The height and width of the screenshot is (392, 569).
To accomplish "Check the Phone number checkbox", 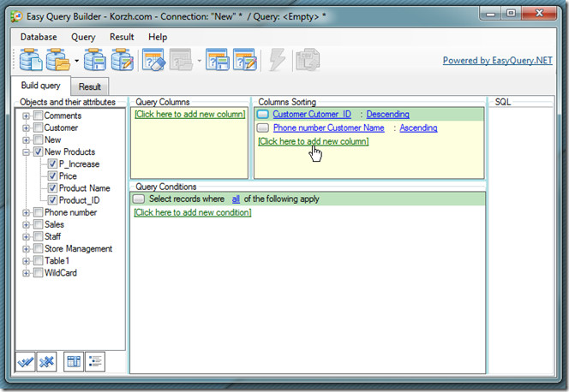I will coord(38,212).
